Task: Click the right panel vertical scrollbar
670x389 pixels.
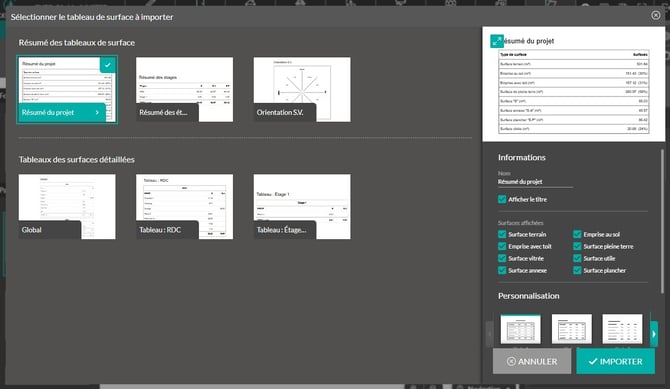Action: pos(662,221)
